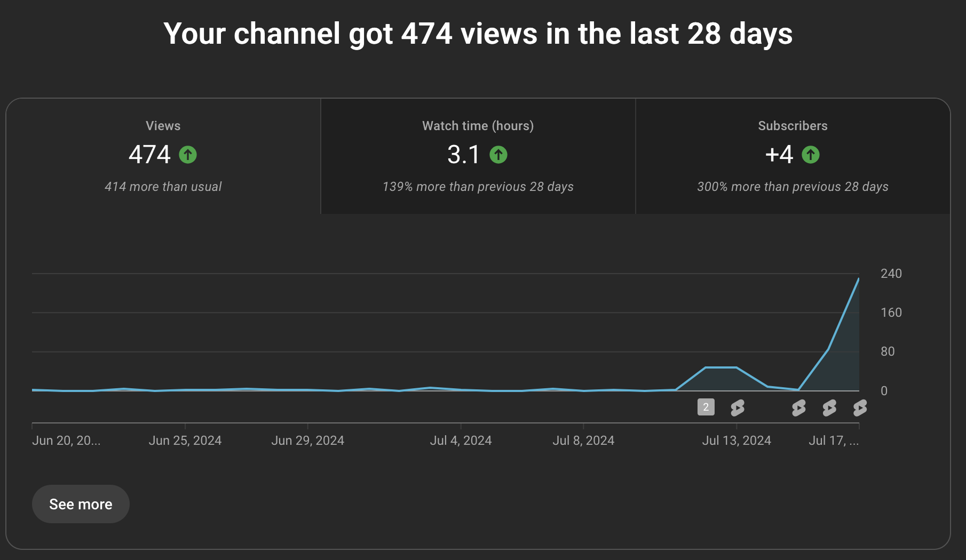The width and height of the screenshot is (966, 560).
Task: Click the Shorts icon marker at Jul 13
Action: [737, 408]
